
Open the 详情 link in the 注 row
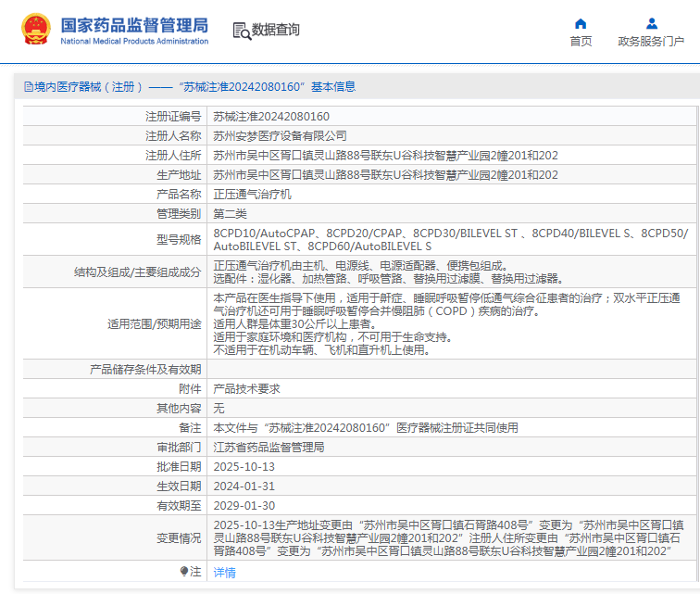[x=225, y=573]
